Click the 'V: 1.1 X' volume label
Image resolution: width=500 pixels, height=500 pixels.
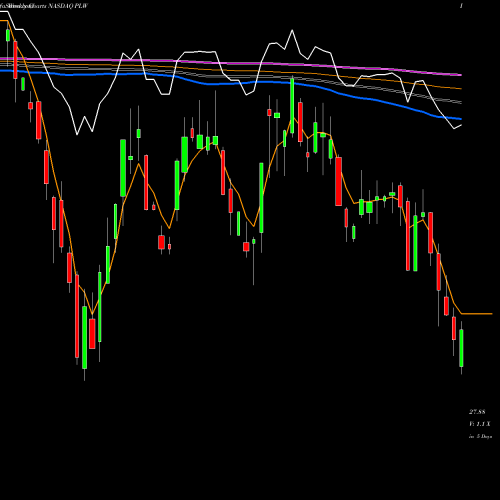click(480, 424)
